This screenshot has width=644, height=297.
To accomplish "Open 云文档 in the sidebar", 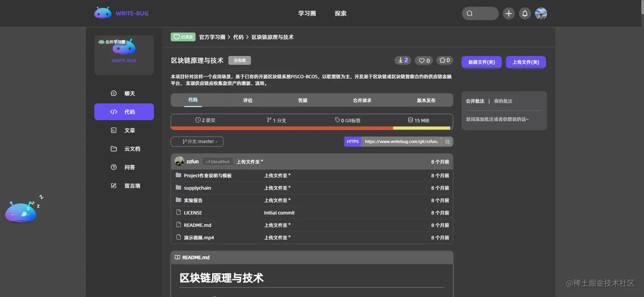I will coord(124,149).
